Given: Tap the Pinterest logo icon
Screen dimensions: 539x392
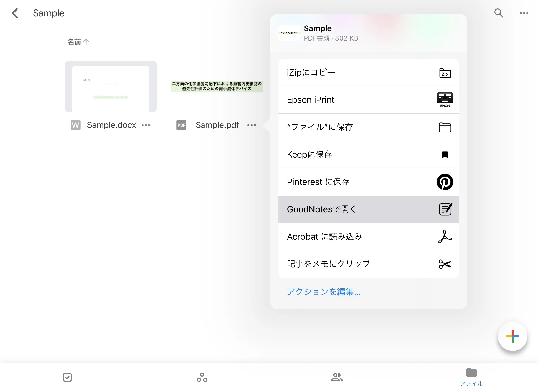Looking at the screenshot, I should click(445, 182).
